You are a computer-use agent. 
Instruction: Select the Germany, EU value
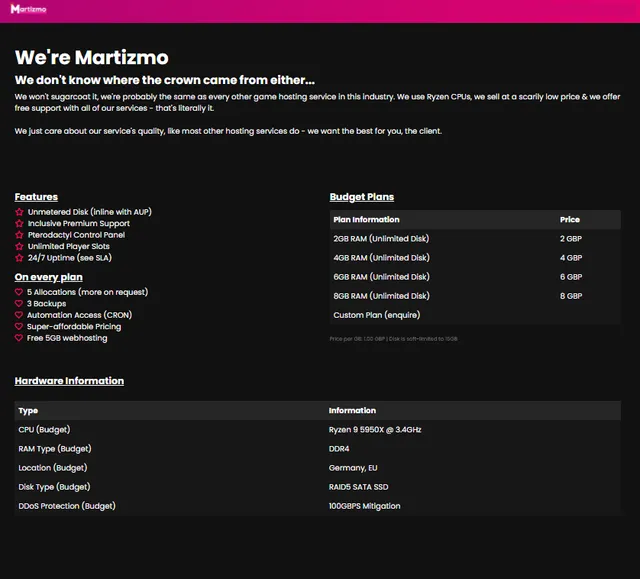pos(353,468)
